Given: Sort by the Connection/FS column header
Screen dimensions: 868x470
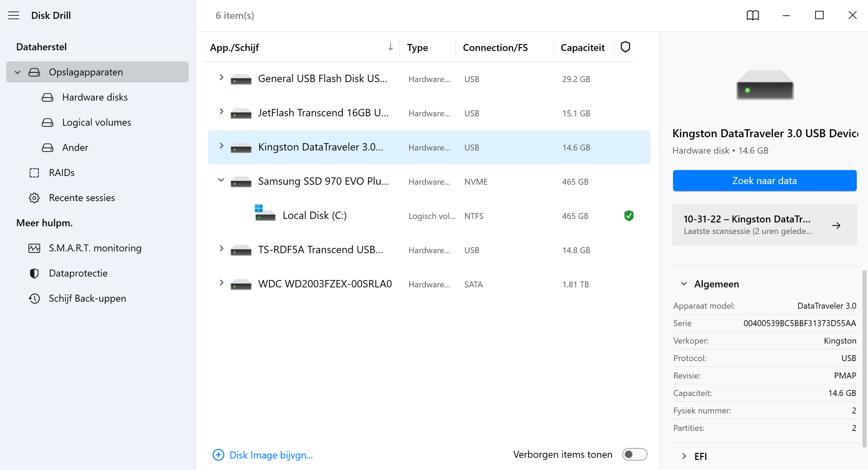Looking at the screenshot, I should click(x=496, y=47).
